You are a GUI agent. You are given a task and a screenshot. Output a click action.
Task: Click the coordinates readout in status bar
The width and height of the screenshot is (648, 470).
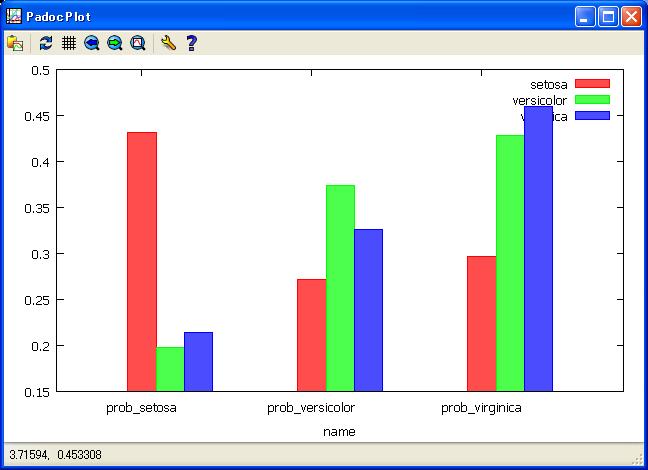pos(56,457)
